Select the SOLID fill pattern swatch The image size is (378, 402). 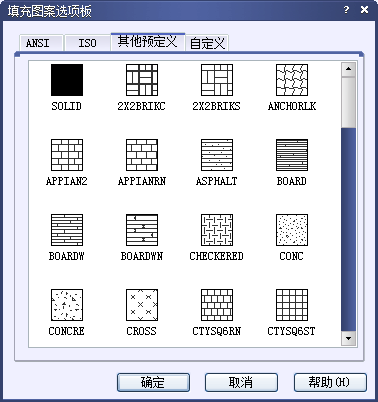(67, 80)
